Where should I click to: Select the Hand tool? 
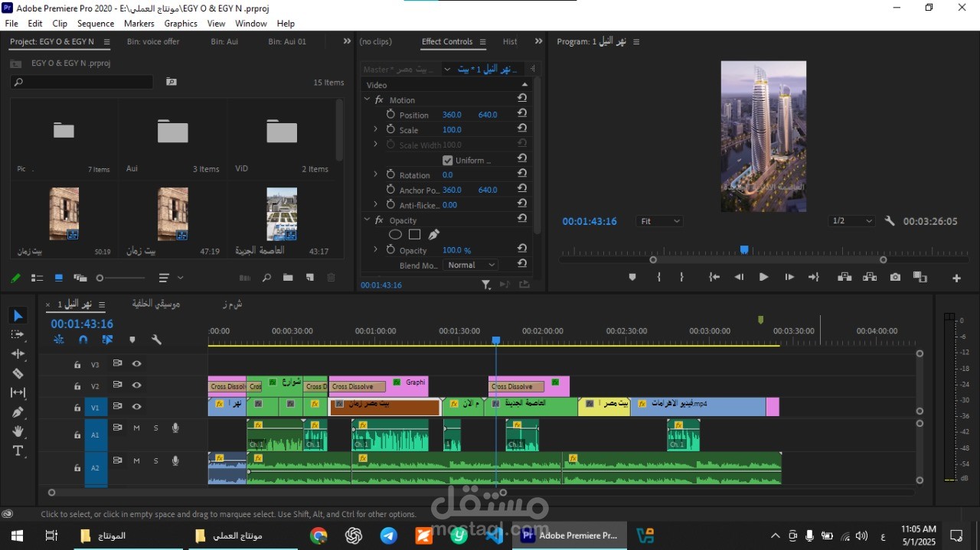click(x=18, y=431)
